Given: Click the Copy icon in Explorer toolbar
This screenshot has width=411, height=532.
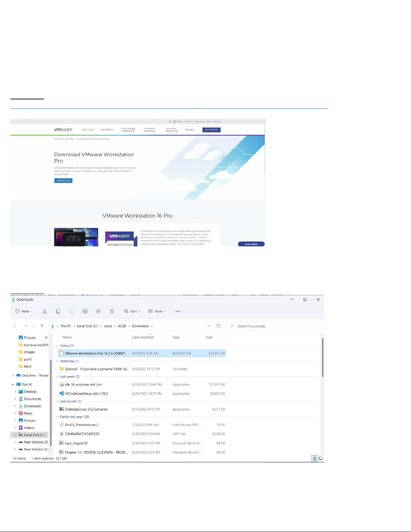Looking at the screenshot, I should (58, 311).
